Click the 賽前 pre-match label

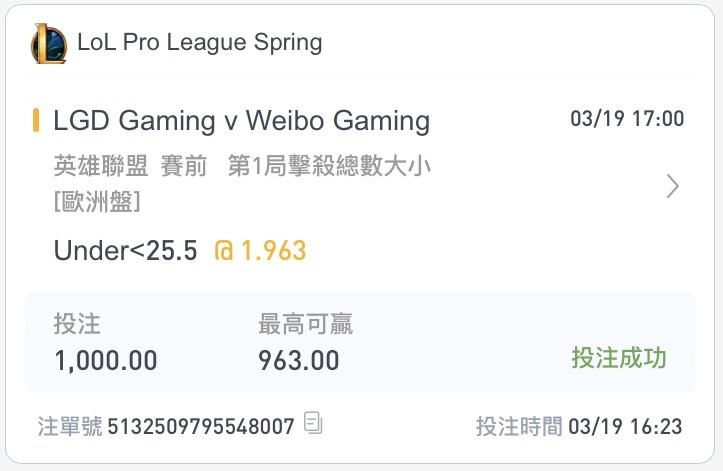tap(184, 166)
